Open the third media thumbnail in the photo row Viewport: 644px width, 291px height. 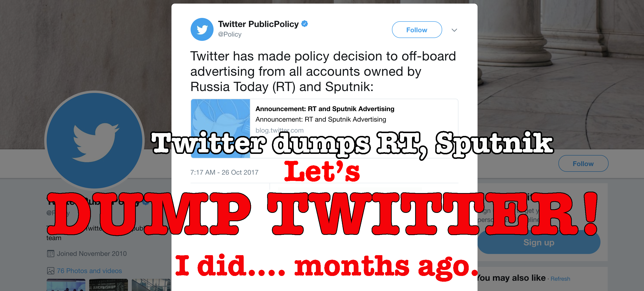click(151, 285)
